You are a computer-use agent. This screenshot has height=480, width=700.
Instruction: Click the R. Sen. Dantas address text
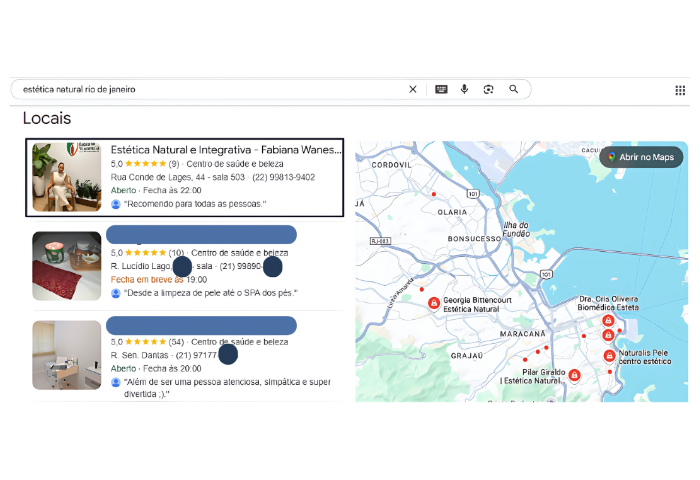pos(139,355)
